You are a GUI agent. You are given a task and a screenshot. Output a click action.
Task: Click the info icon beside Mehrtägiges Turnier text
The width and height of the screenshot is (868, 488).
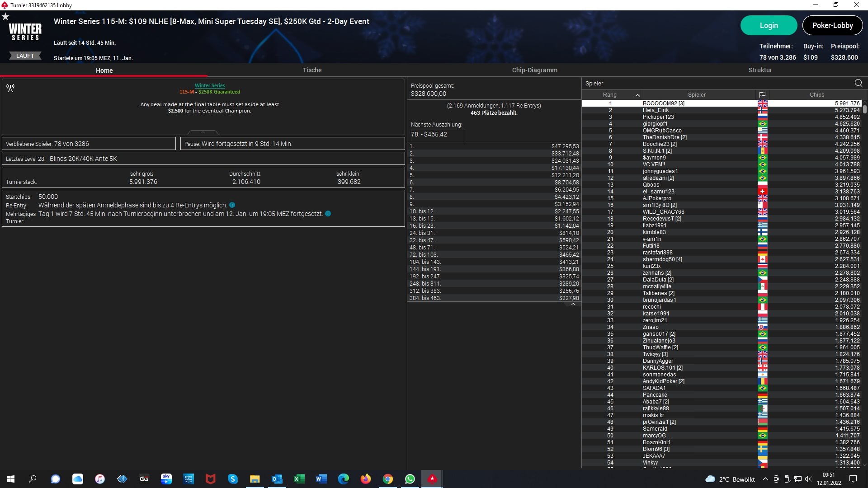click(x=328, y=214)
